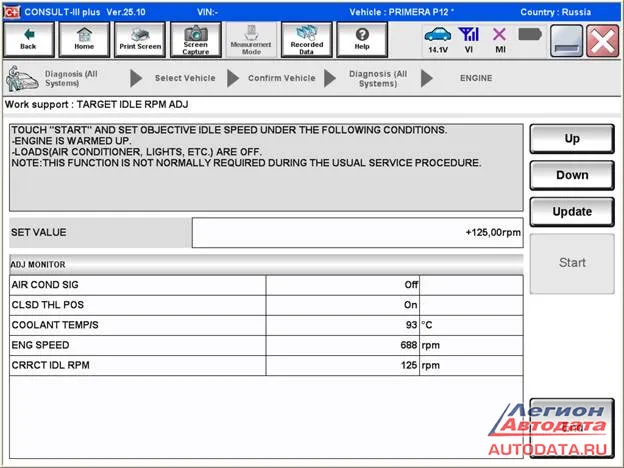Viewport: 624px width, 468px height.
Task: Increase idle value with Up button
Action: click(x=572, y=138)
